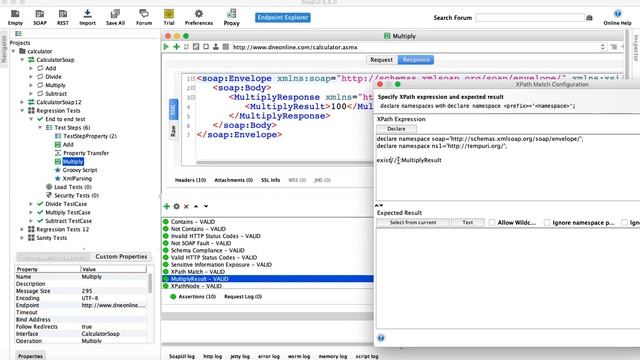640x360 pixels.
Task: Click the Properties button at bottom left
Action: (x=31, y=356)
